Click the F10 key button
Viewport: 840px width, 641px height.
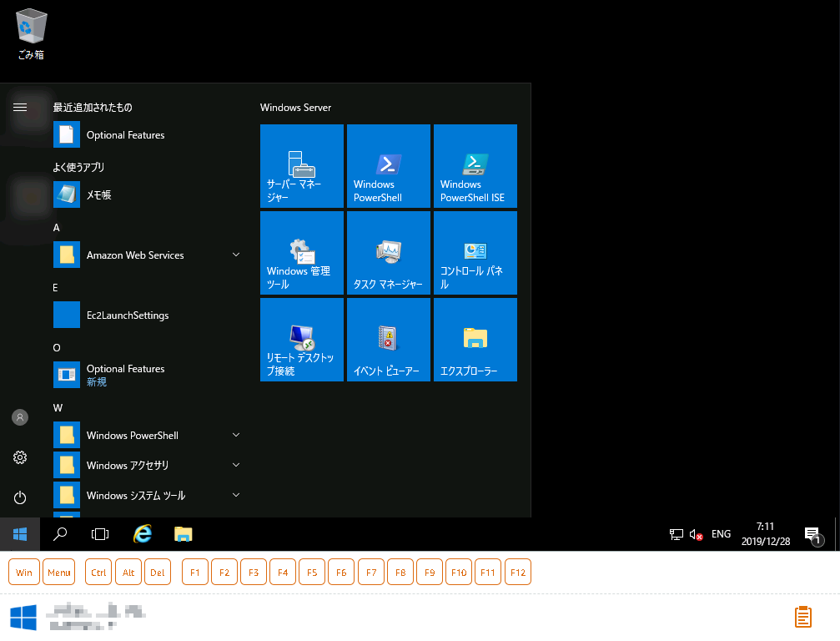459,573
